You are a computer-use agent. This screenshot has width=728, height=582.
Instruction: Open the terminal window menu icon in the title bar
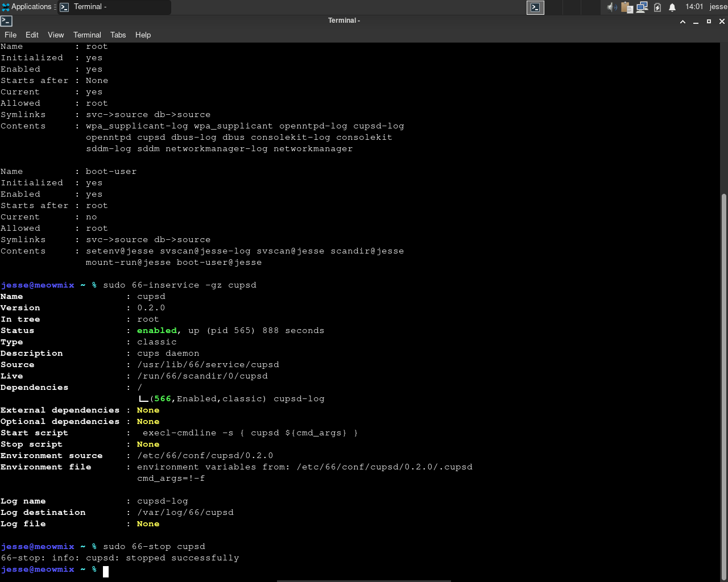coord(7,21)
